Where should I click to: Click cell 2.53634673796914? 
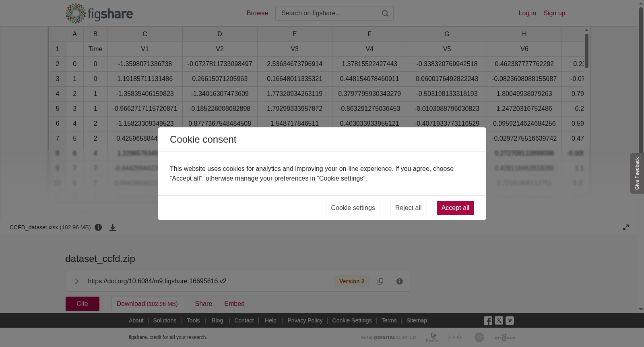pos(295,64)
